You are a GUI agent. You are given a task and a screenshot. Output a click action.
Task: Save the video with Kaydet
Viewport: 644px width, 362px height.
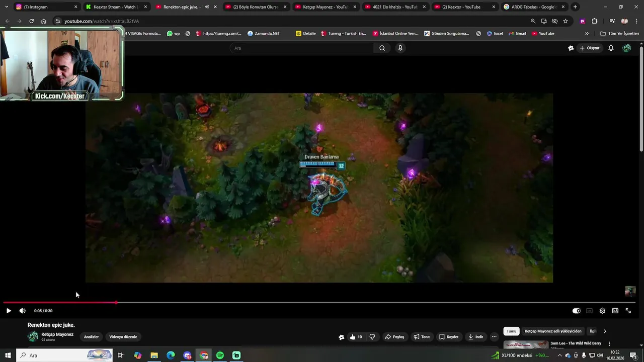coord(449,337)
